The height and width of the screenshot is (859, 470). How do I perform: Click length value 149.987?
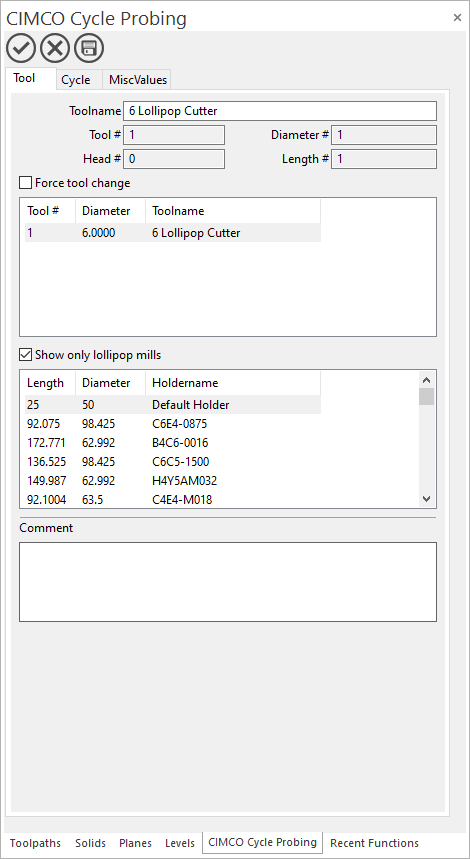[x=47, y=481]
